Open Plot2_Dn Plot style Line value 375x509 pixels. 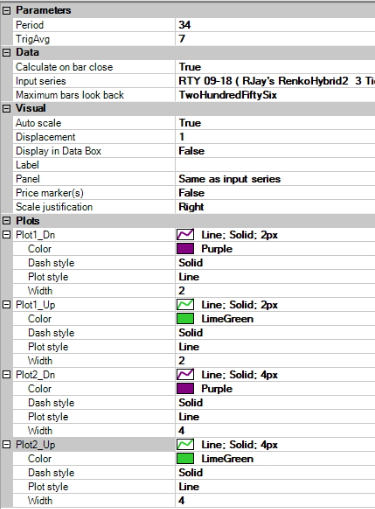click(275, 417)
